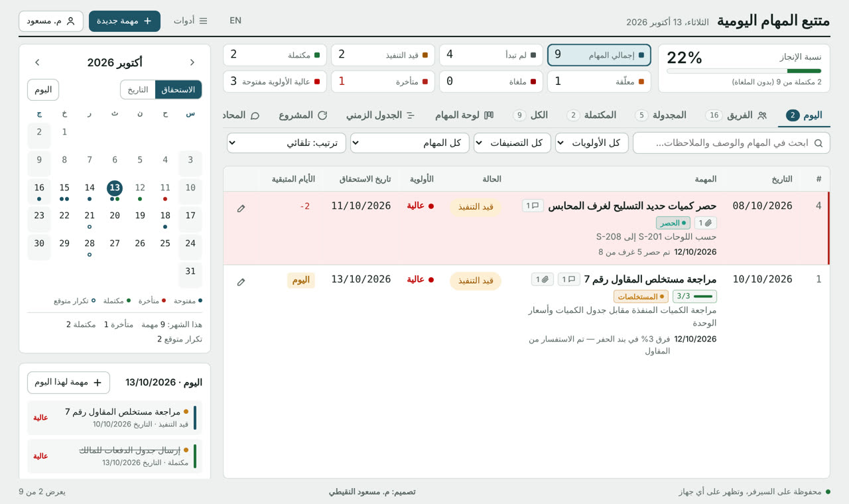
Task: Expand the كل الأولويات priority filter
Action: coord(592,143)
